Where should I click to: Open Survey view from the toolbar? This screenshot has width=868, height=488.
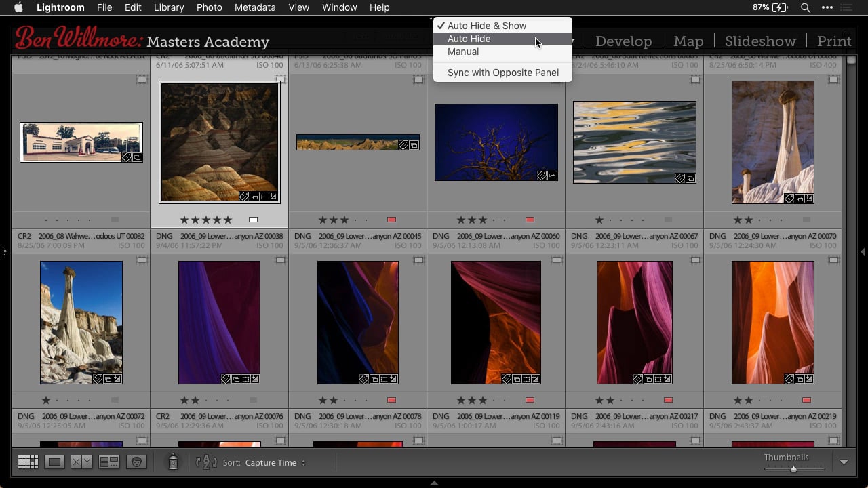click(109, 462)
